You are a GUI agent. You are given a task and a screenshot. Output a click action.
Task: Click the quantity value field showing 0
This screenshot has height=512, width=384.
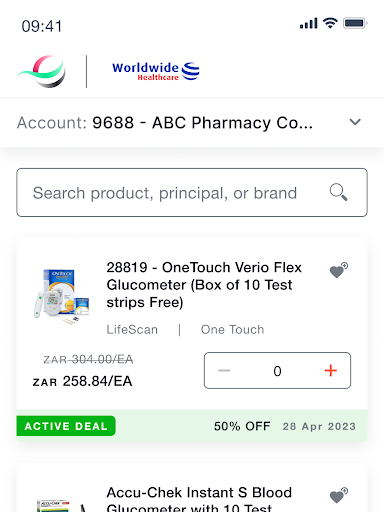[x=277, y=371]
